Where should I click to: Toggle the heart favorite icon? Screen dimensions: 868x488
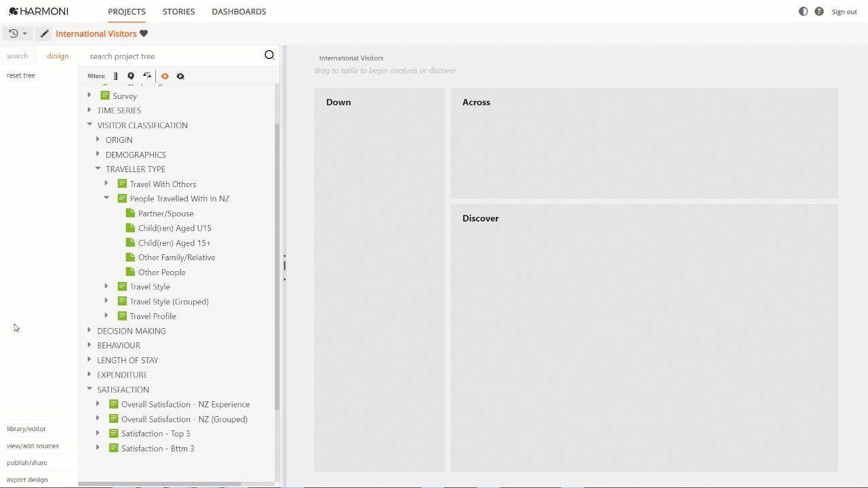144,33
